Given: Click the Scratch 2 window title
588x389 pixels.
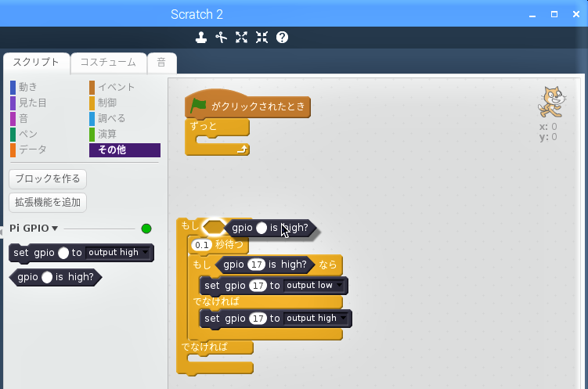Looking at the screenshot, I should pos(197,14).
